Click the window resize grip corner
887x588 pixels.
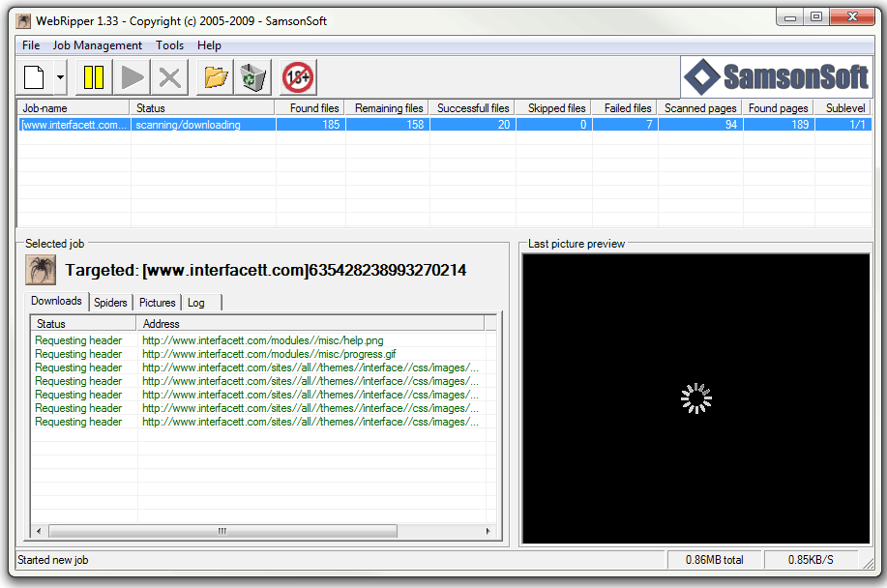pos(868,562)
